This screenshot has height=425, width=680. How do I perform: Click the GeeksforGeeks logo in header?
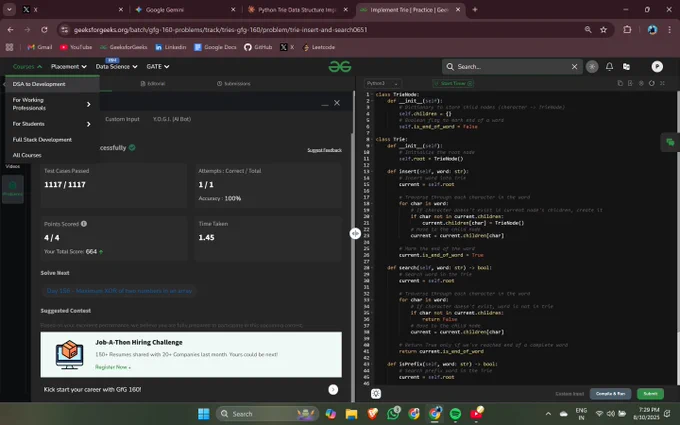340,66
